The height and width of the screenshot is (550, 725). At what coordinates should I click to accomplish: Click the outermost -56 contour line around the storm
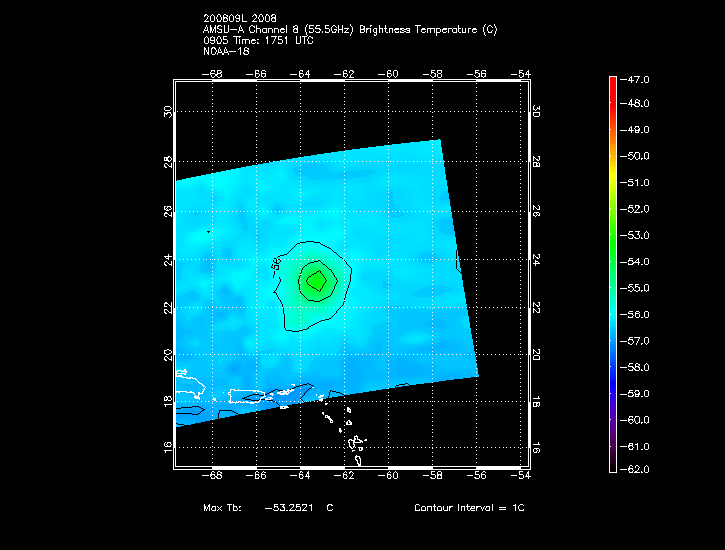pyautogui.click(x=313, y=286)
